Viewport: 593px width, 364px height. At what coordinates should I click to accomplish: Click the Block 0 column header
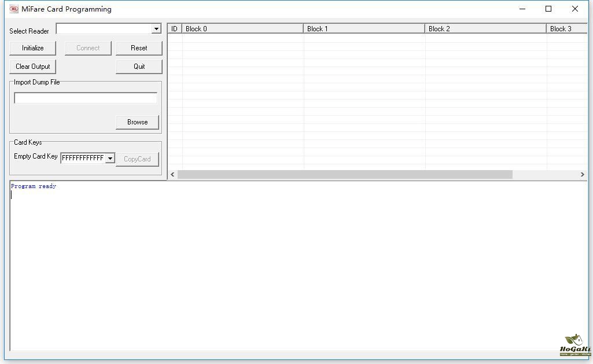[x=242, y=29]
